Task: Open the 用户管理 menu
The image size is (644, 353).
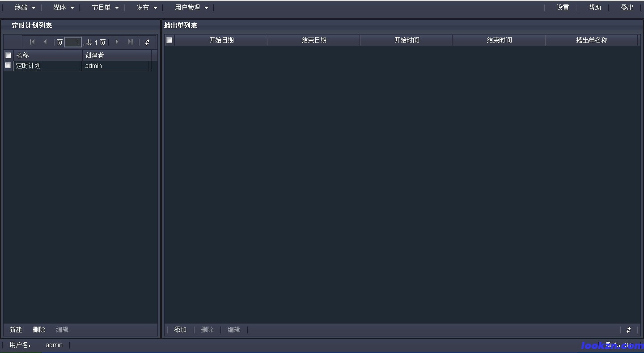Action: [x=191, y=8]
